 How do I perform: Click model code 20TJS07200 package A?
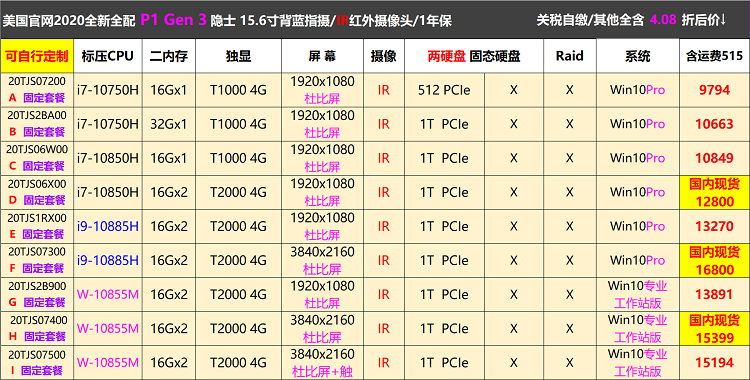pyautogui.click(x=37, y=90)
